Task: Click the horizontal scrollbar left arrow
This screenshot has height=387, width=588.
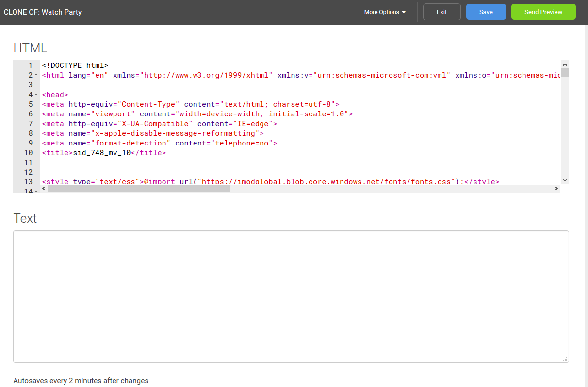Action: click(44, 188)
